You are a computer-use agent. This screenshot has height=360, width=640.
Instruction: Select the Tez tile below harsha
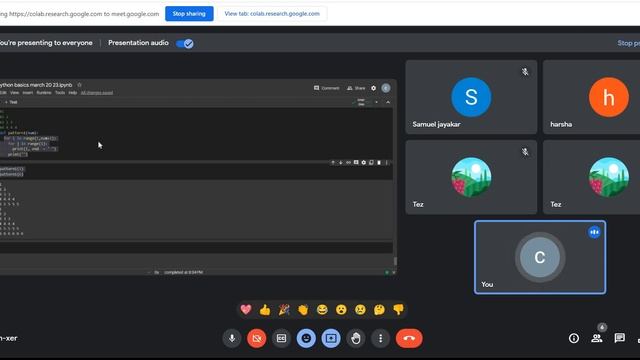pyautogui.click(x=591, y=177)
